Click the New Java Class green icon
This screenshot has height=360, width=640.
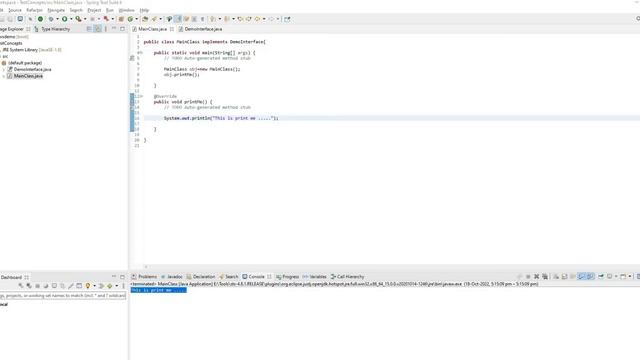click(130, 19)
